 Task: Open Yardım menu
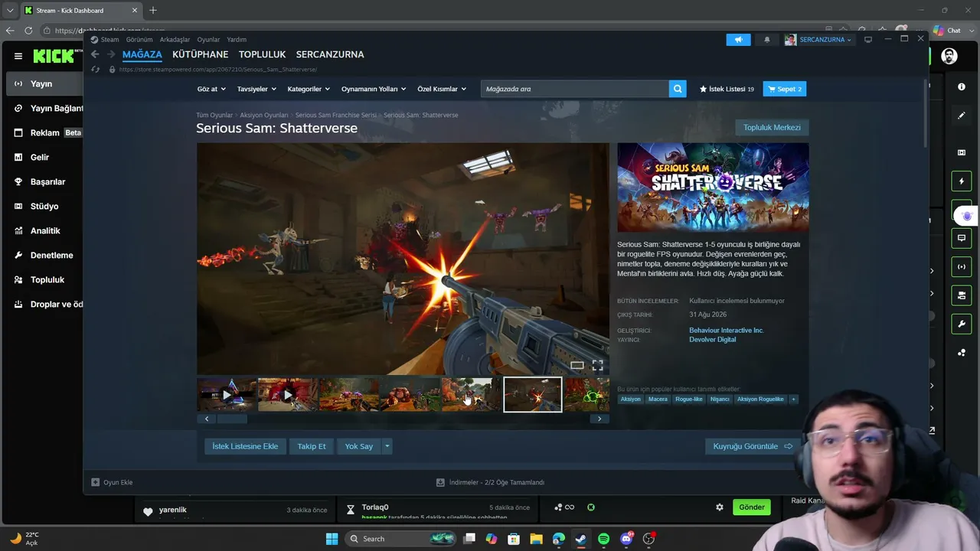click(237, 40)
